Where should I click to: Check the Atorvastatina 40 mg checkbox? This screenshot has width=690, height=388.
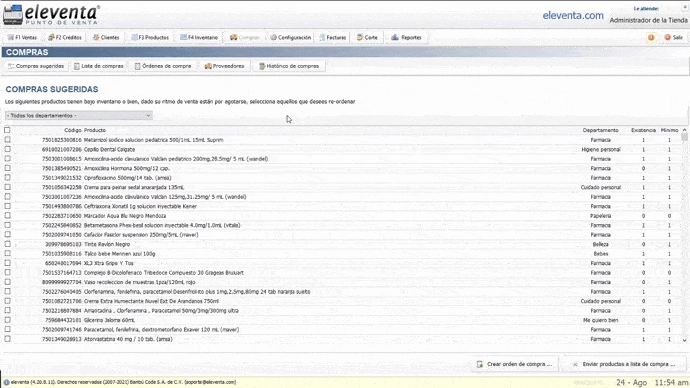click(7, 339)
